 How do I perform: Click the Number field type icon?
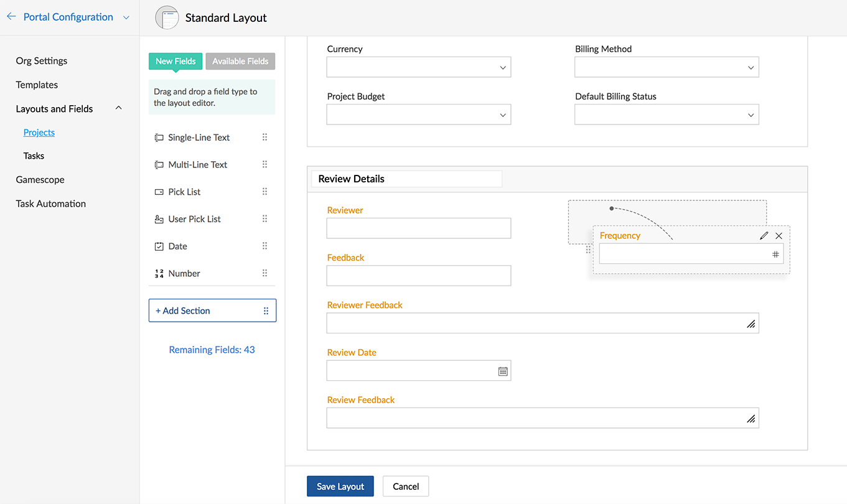[159, 274]
